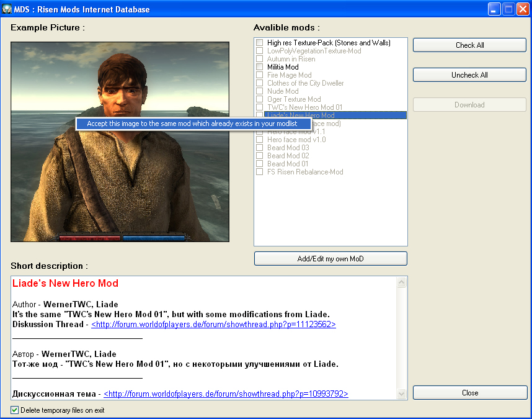Open Add/Edit my own MoD
The image size is (532, 419).
click(330, 259)
